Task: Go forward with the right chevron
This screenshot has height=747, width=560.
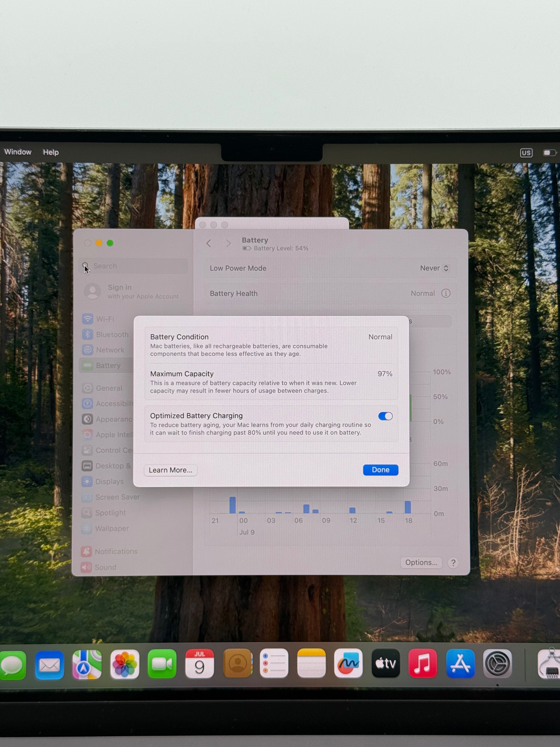Action: click(229, 243)
